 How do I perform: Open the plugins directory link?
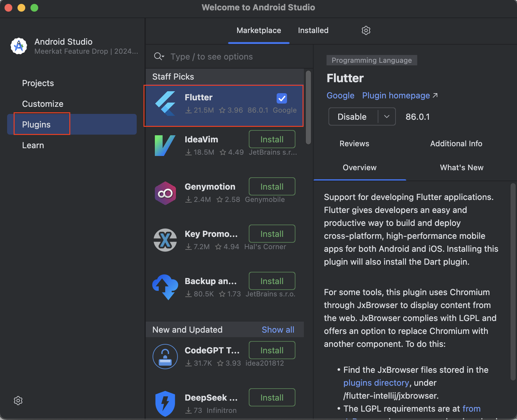[x=376, y=383]
